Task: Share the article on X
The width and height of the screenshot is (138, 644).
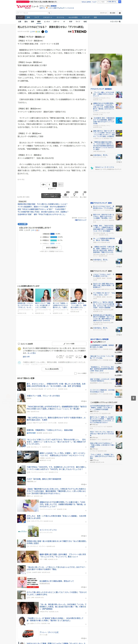Action: pos(43,32)
